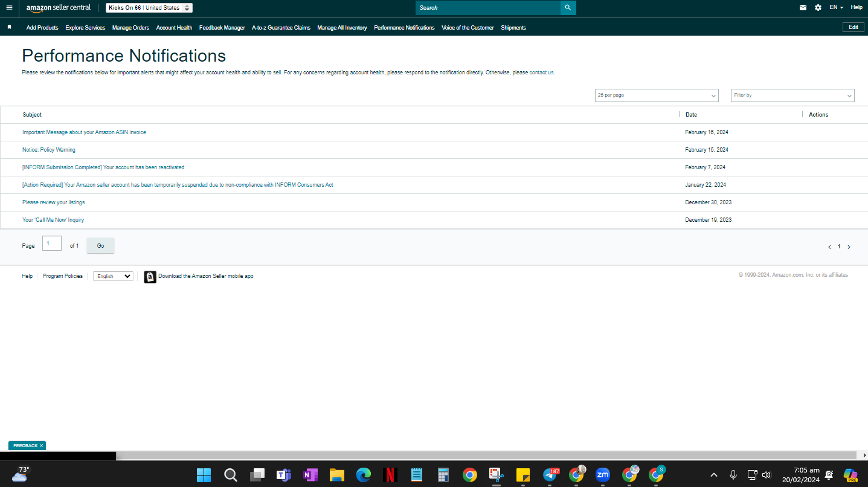Follow the 'contact us' link
The height and width of the screenshot is (487, 868).
[x=541, y=73]
